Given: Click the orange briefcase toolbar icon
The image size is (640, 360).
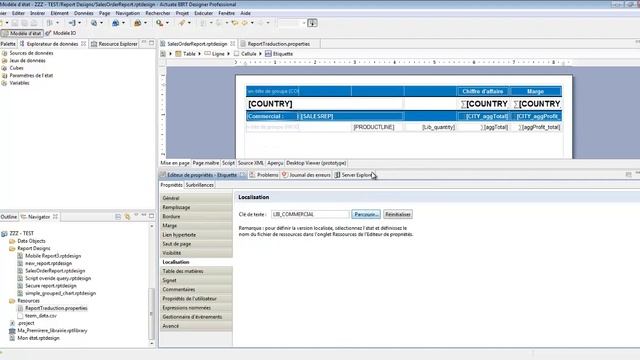Looking at the screenshot, I should point(138,23).
